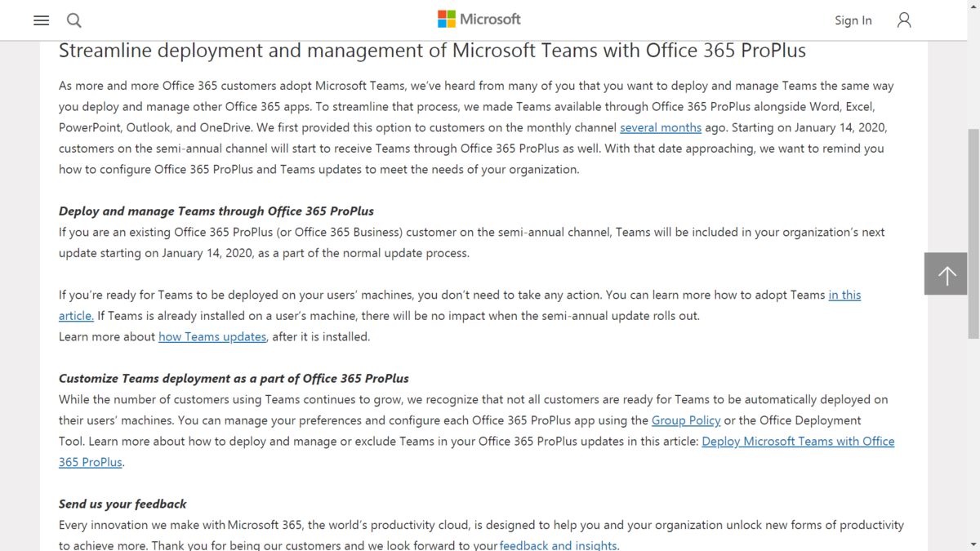Click the Sign In link
Image resolution: width=980 pixels, height=551 pixels.
click(x=853, y=20)
